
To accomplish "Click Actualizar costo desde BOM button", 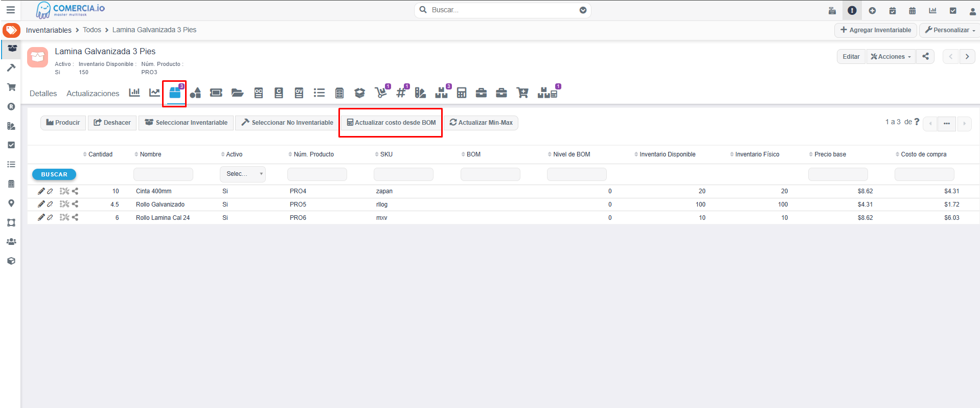I will (x=391, y=123).
